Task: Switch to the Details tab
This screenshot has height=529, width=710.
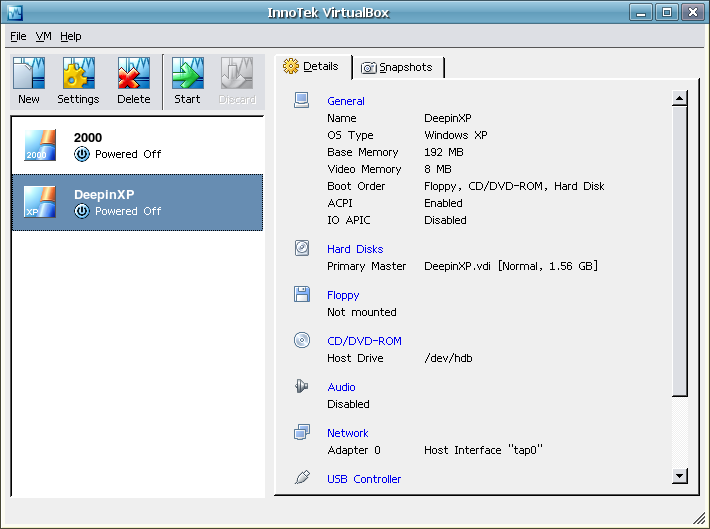Action: click(313, 67)
